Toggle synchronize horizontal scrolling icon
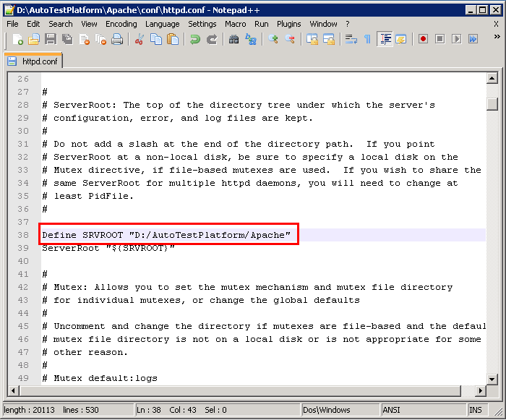This screenshot has width=506, height=420. [x=329, y=39]
